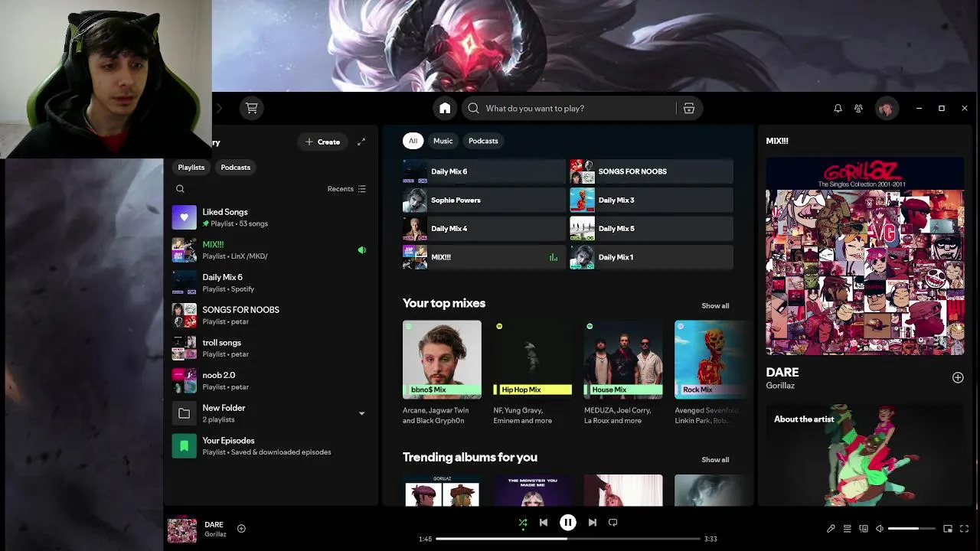This screenshot has width=980, height=551.
Task: Expand the New Folder arrow
Action: [361, 413]
